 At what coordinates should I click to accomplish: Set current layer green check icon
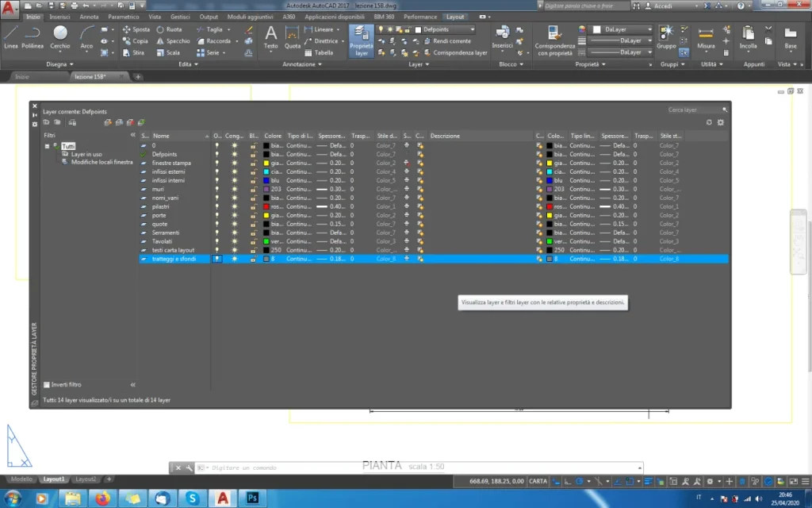click(x=141, y=122)
